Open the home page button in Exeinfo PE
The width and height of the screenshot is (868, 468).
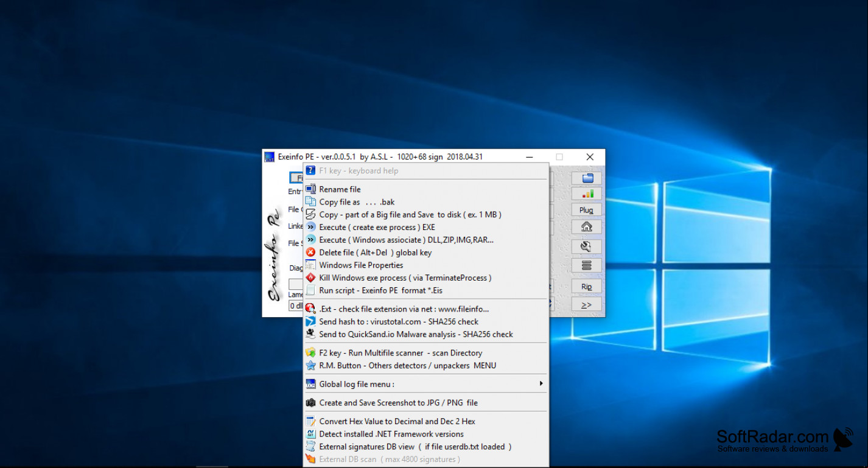(587, 226)
